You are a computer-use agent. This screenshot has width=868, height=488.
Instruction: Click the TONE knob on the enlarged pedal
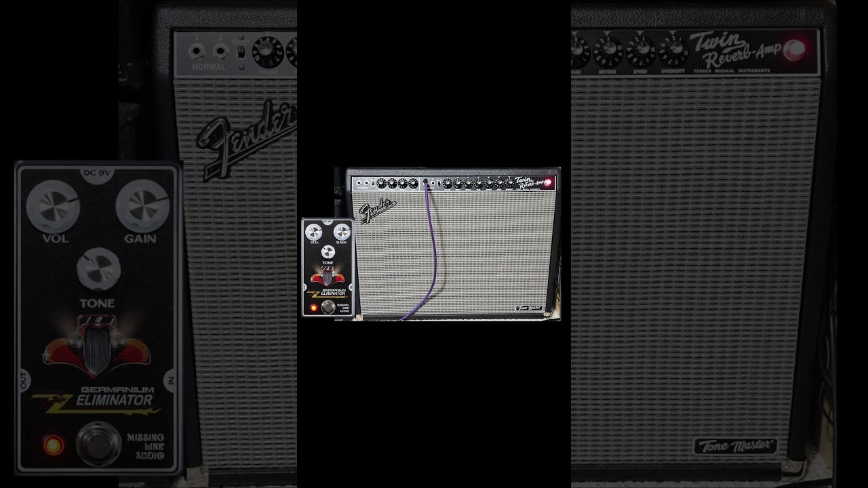98,269
